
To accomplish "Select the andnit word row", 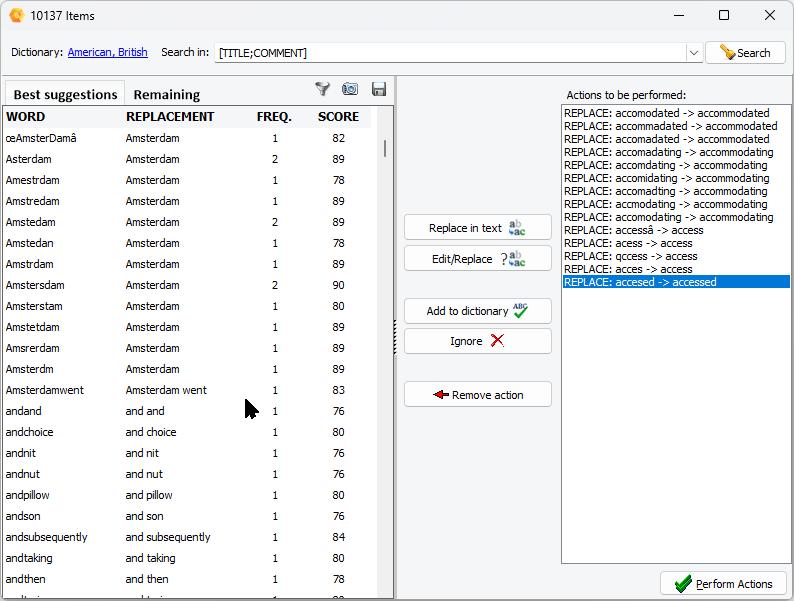I will click(x=187, y=453).
